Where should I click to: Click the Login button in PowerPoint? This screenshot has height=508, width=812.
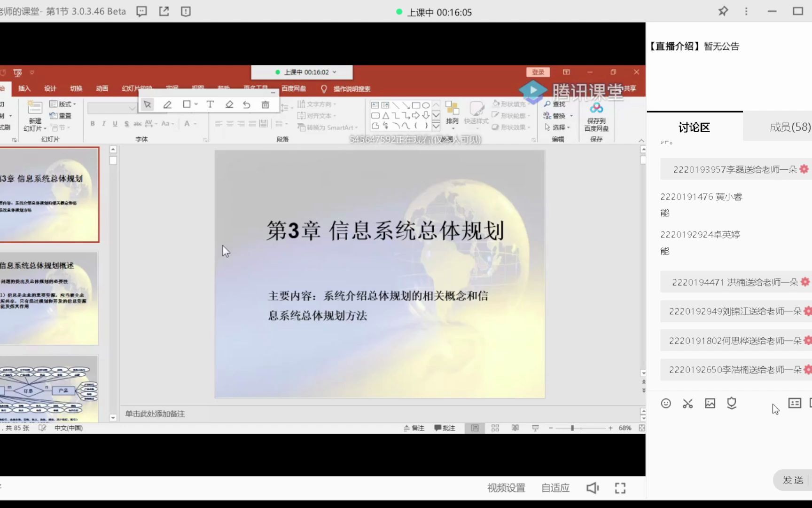(x=538, y=72)
